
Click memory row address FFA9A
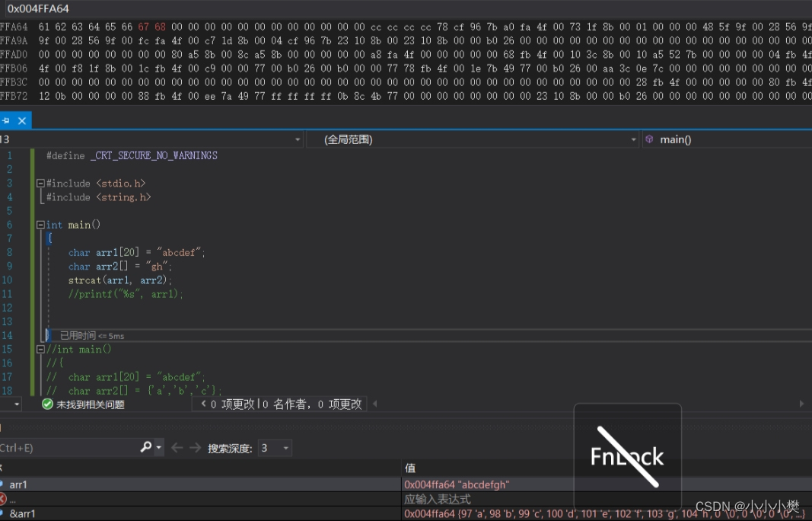(14, 40)
